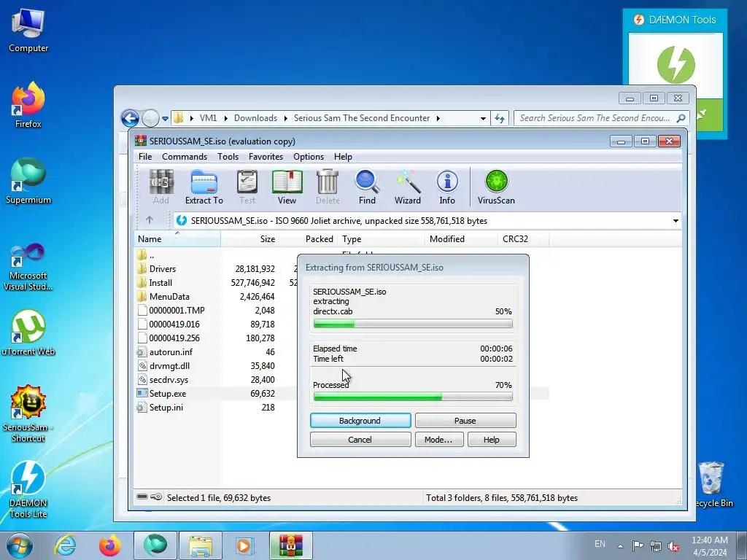Show hidden system tray icons arrow

pos(620,546)
